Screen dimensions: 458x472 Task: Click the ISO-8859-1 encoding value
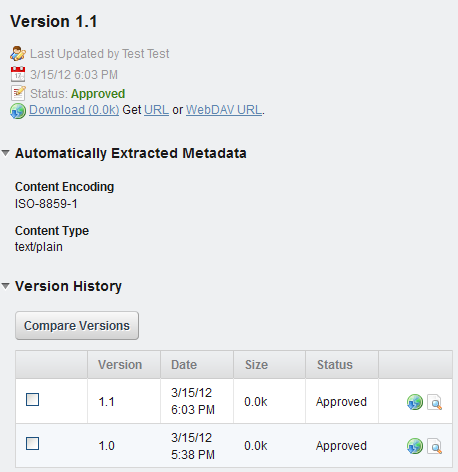click(x=46, y=204)
